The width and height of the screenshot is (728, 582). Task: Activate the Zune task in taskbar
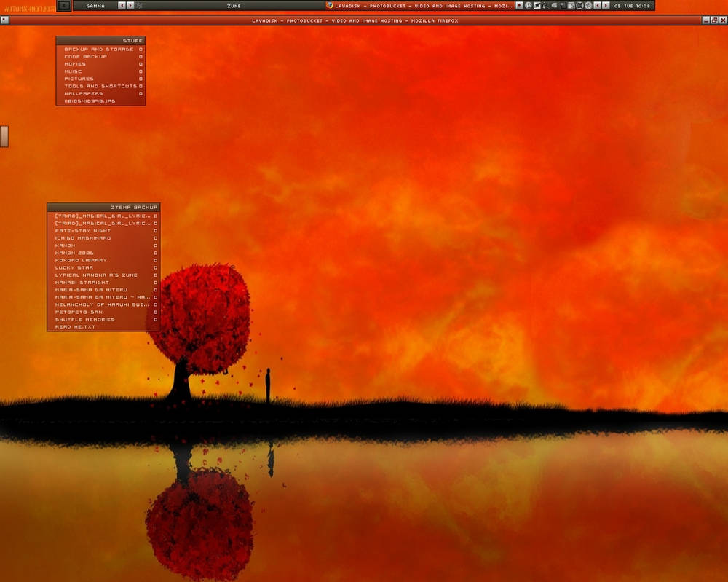point(234,6)
